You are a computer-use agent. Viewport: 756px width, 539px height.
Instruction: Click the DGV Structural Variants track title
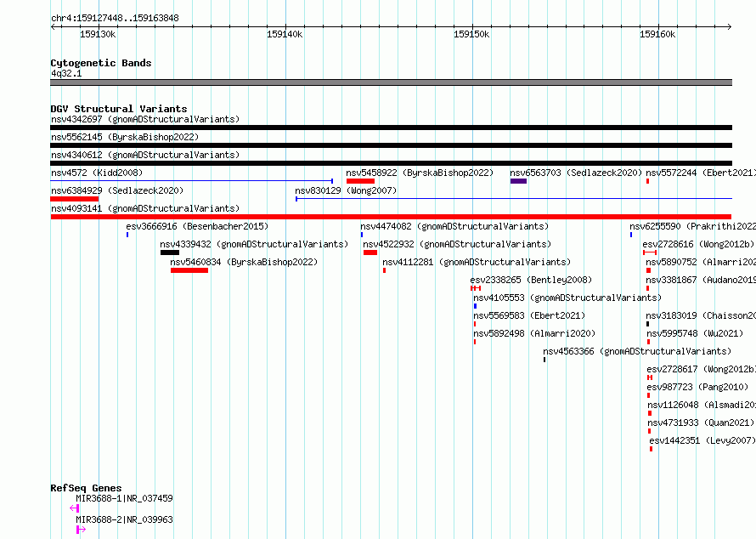point(119,109)
